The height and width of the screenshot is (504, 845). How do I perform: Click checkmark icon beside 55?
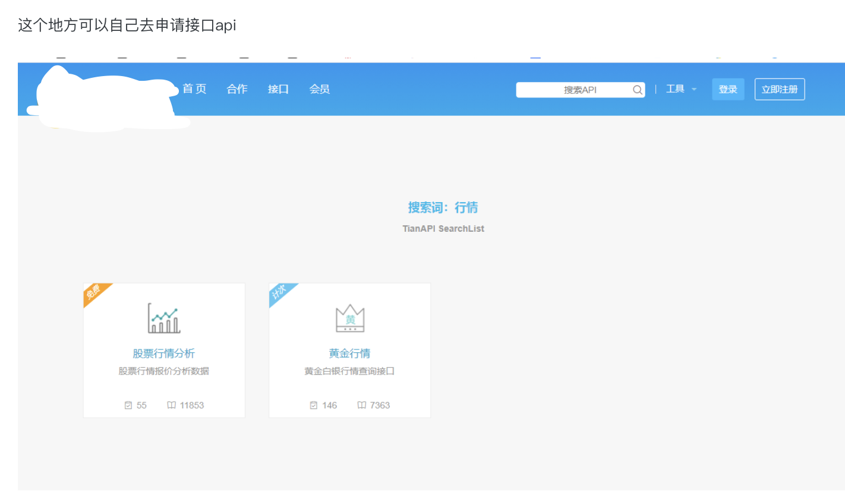pyautogui.click(x=128, y=405)
